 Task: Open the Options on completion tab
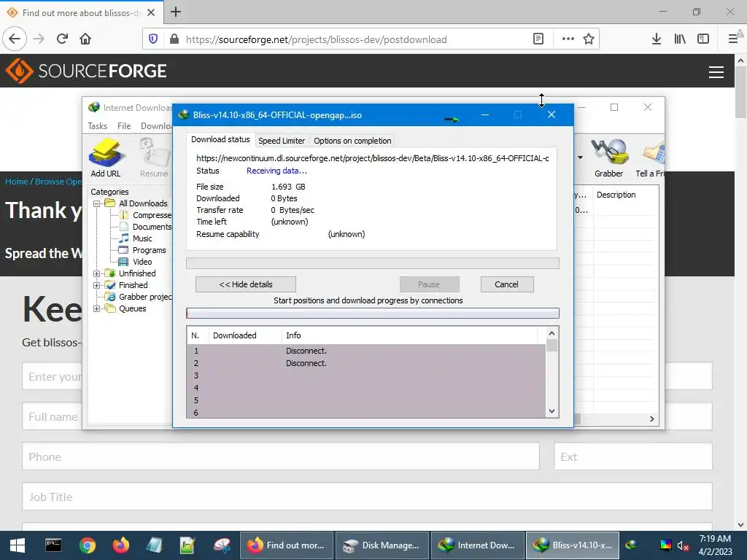pyautogui.click(x=352, y=141)
